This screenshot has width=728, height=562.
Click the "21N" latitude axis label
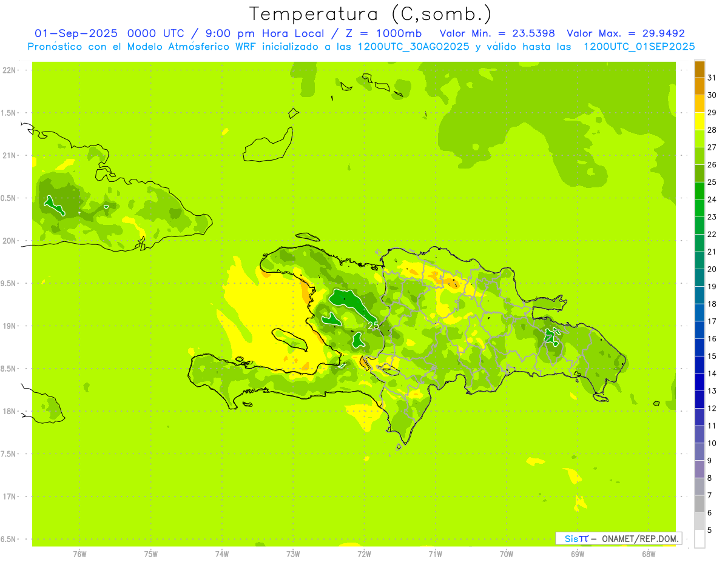coord(10,155)
